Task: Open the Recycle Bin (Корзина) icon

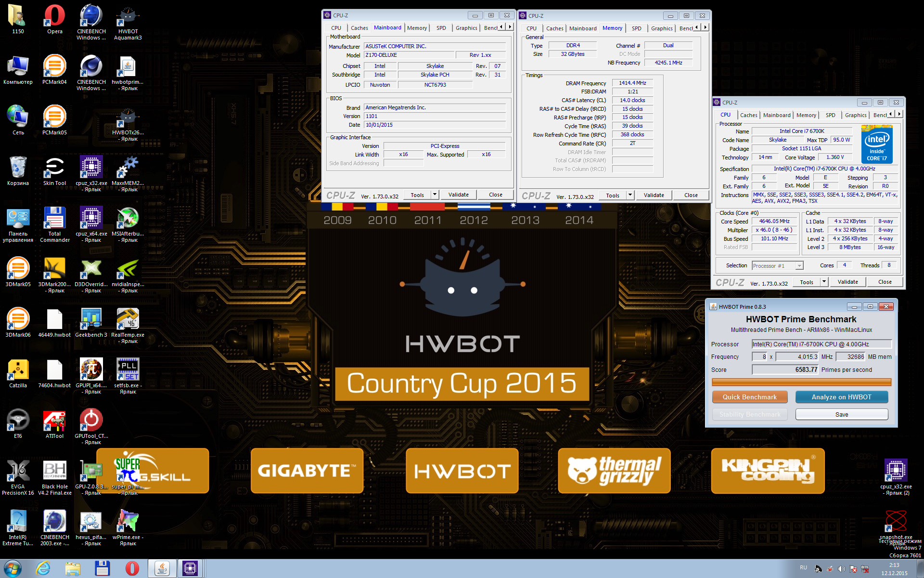Action: click(x=18, y=171)
